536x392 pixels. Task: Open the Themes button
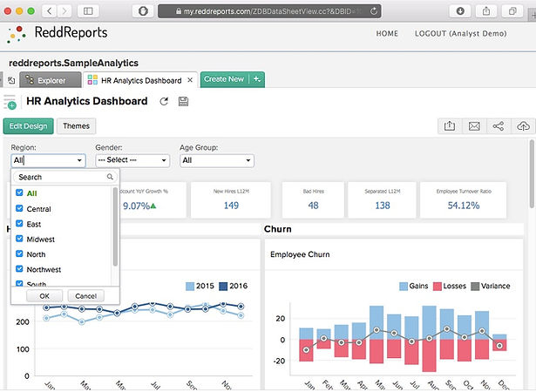point(76,126)
